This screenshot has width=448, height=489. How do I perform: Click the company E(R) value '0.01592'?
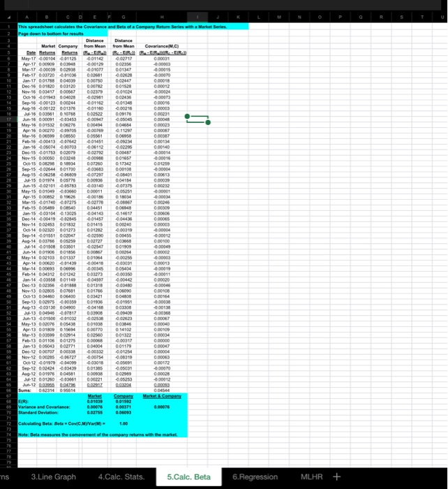point(124,402)
